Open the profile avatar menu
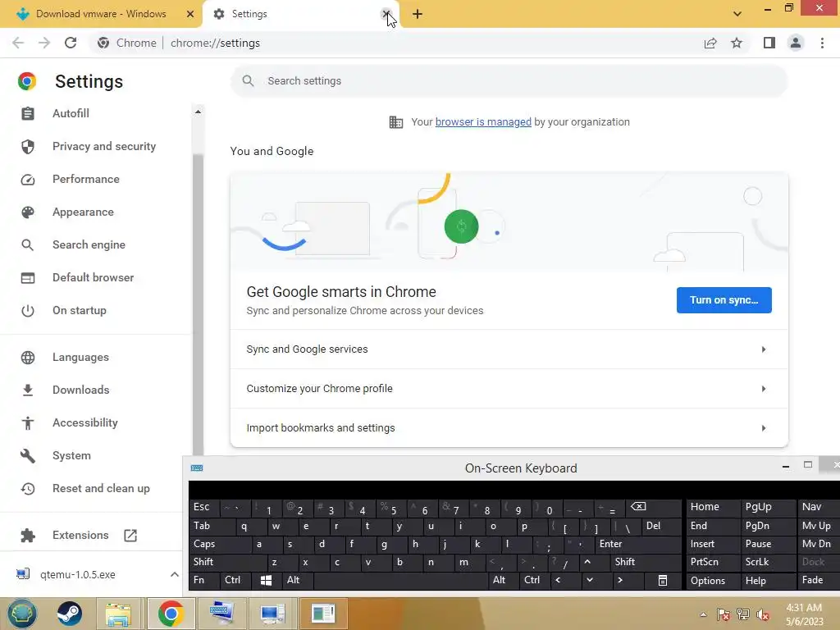 pyautogui.click(x=796, y=43)
